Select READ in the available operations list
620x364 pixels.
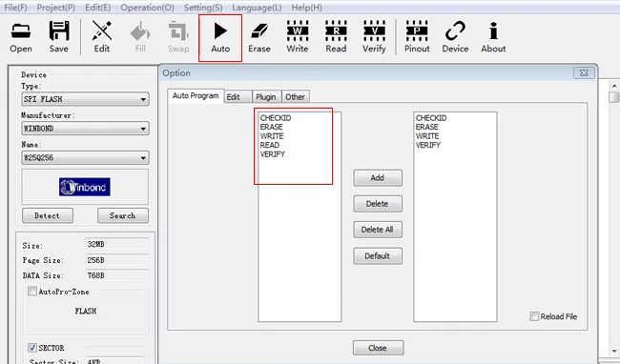pyautogui.click(x=270, y=145)
